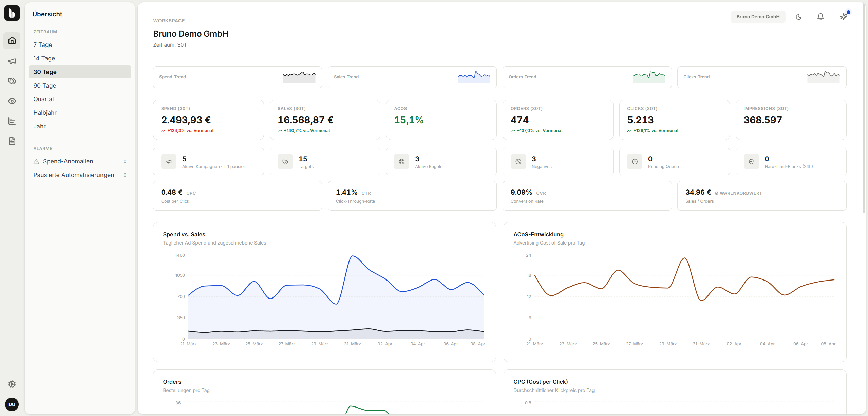Open settings gear icon in sidebar
This screenshot has height=416, width=868.
coord(12,384)
